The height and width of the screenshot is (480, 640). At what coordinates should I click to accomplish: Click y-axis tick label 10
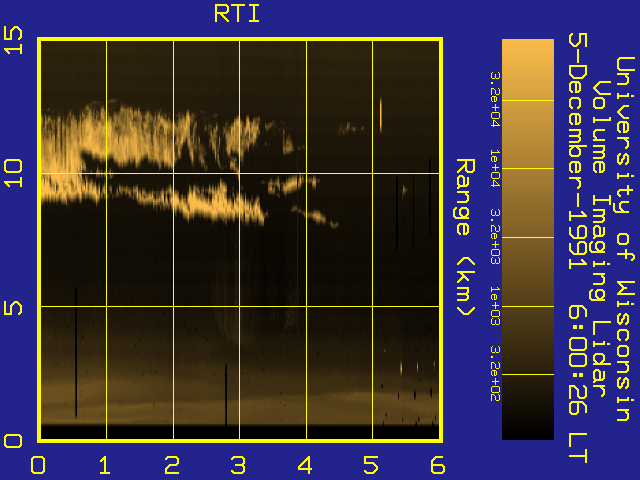[13, 173]
